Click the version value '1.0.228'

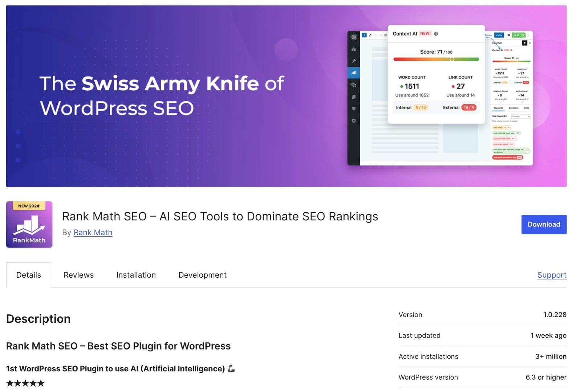[554, 315]
